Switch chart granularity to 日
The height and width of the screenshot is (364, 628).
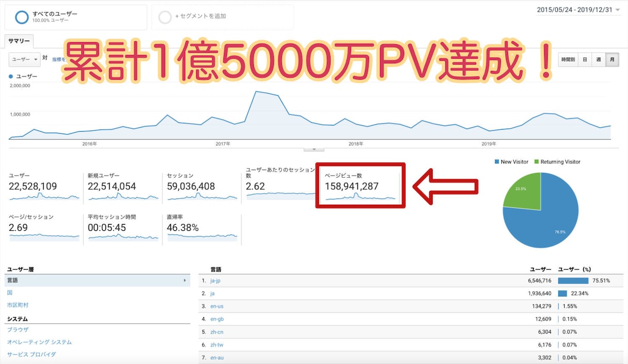(585, 60)
